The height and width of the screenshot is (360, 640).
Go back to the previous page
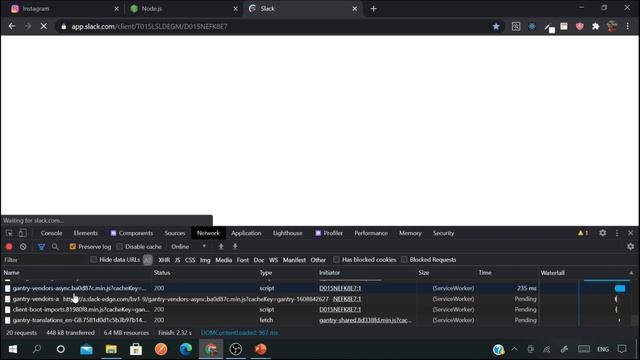point(12,27)
